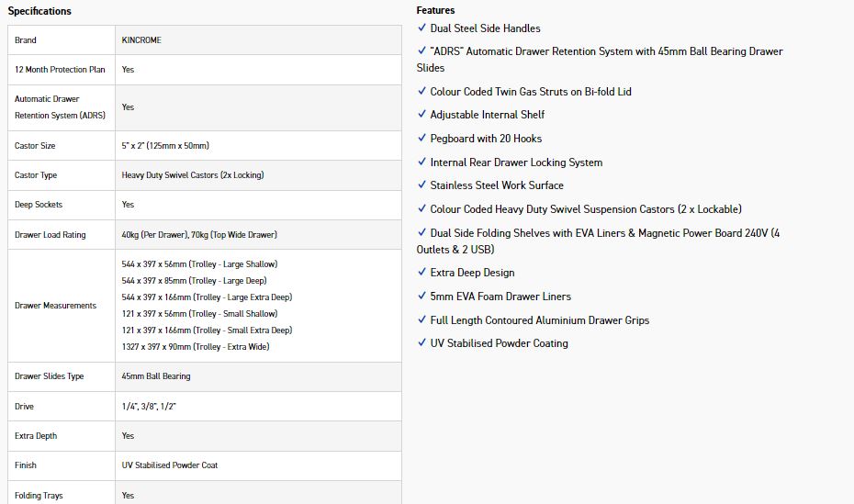Select the tick next to Extra Deep Design
854x504 pixels.
point(421,273)
